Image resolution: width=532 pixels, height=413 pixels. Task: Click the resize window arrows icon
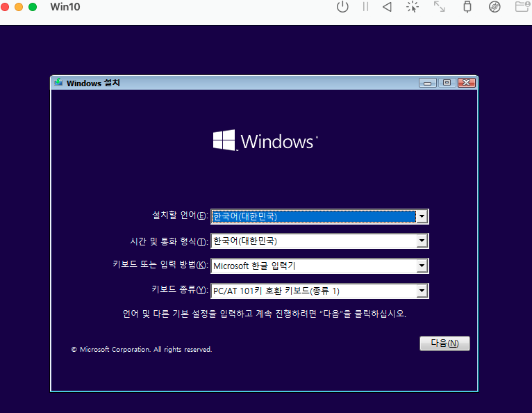click(440, 6)
